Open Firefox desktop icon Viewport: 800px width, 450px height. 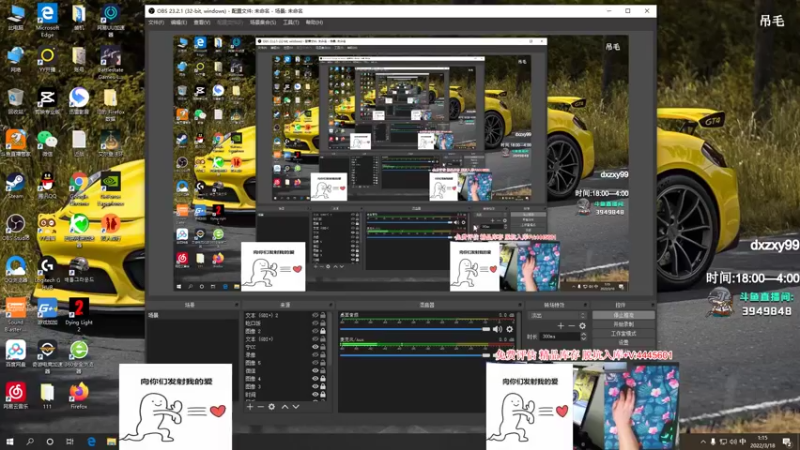tap(79, 396)
